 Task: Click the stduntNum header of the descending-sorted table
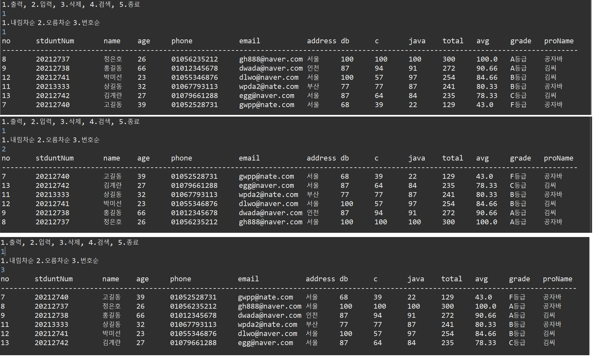[x=55, y=41]
